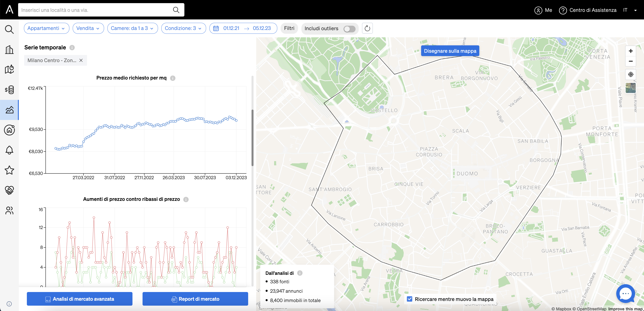Open the map analysis icon in the sidebar

point(9,69)
